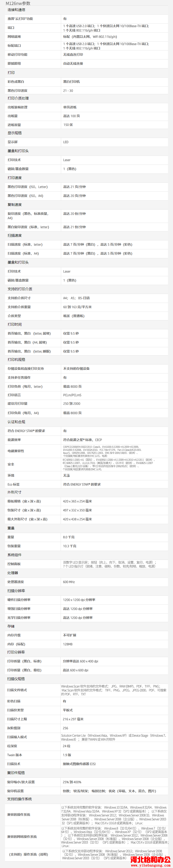Select the "打印介质处理" section header
173x868 pixels.
18,98
